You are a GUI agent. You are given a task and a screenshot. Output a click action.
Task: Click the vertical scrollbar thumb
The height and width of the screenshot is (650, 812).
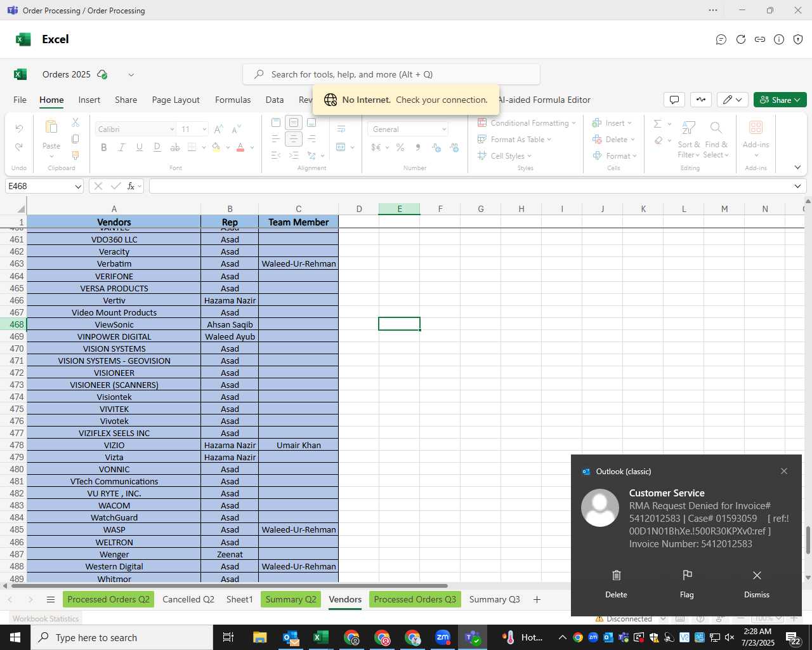[x=808, y=540]
